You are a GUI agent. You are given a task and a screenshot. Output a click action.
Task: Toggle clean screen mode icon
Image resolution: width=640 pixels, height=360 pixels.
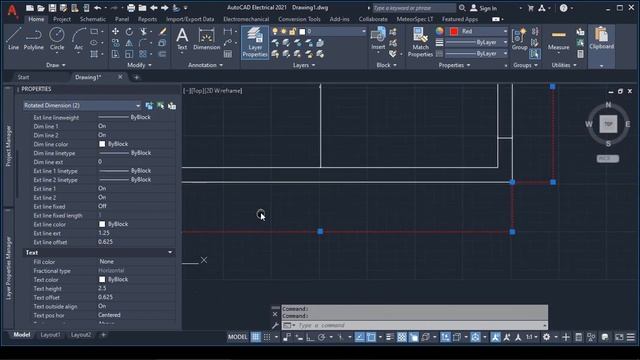click(x=619, y=337)
